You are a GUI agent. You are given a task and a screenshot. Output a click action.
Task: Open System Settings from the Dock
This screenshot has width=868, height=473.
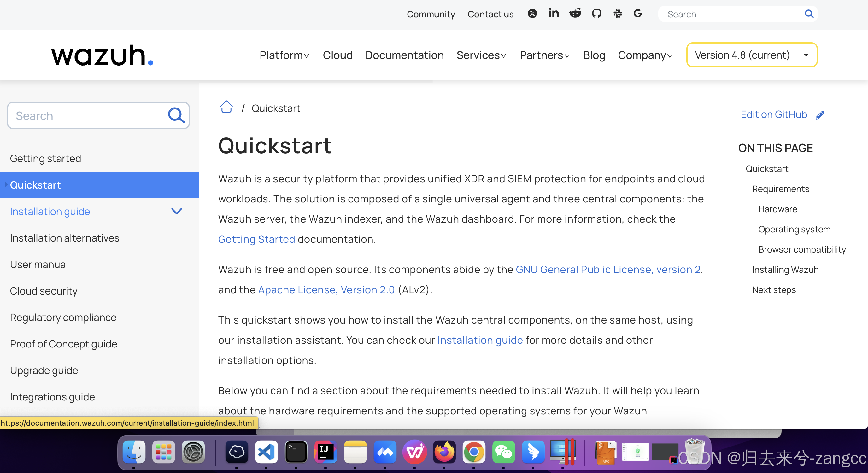(x=193, y=452)
